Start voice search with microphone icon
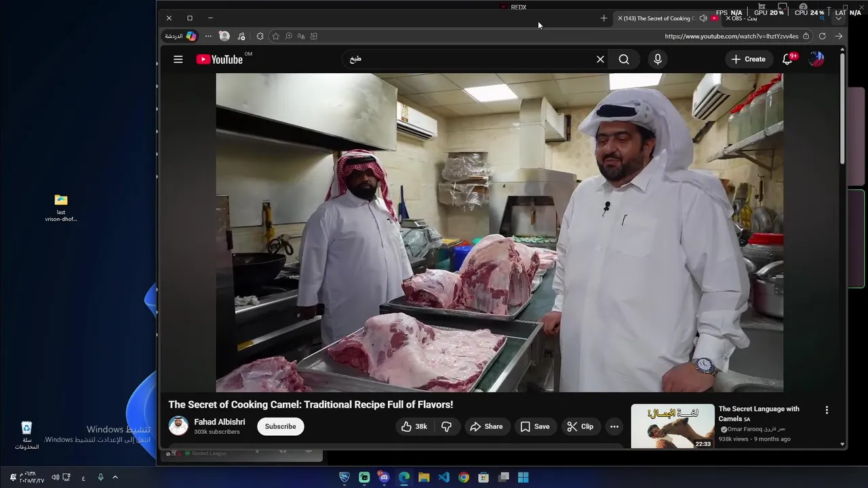This screenshot has width=868, height=488. click(x=658, y=60)
